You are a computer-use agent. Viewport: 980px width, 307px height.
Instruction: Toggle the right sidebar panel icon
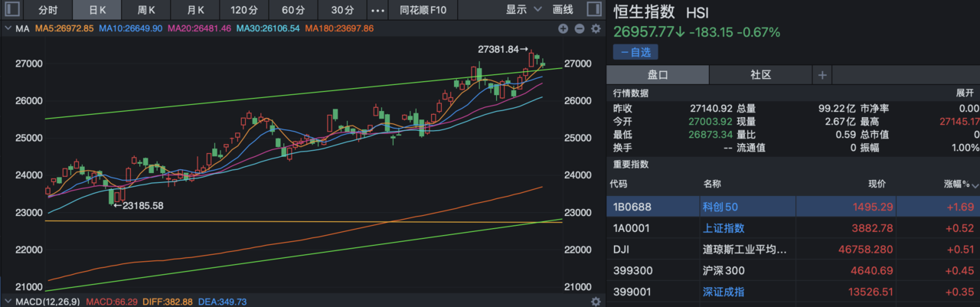tap(593, 10)
